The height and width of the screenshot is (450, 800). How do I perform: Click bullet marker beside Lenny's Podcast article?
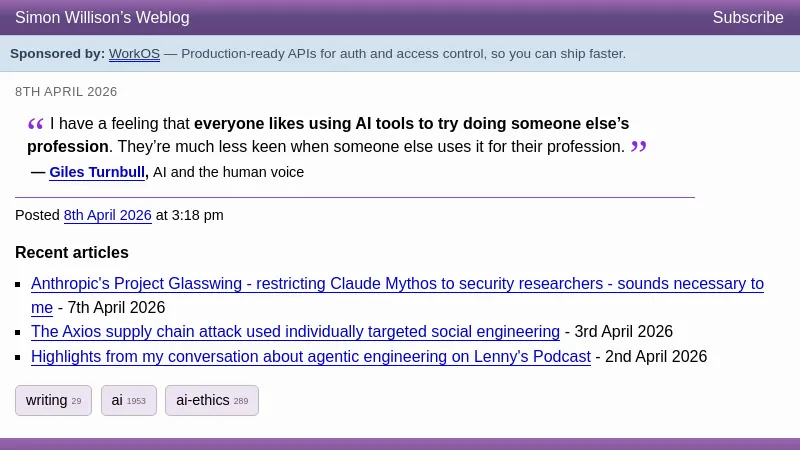[x=19, y=357]
